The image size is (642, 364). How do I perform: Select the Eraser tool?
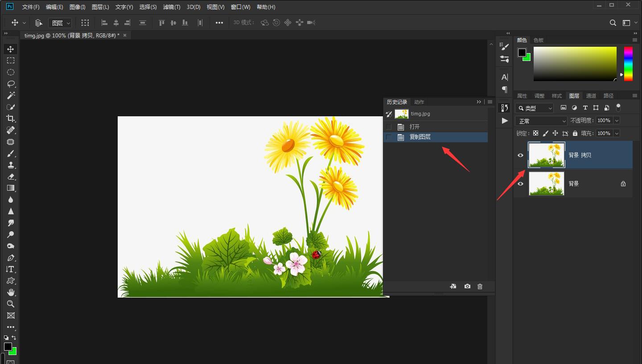[11, 176]
